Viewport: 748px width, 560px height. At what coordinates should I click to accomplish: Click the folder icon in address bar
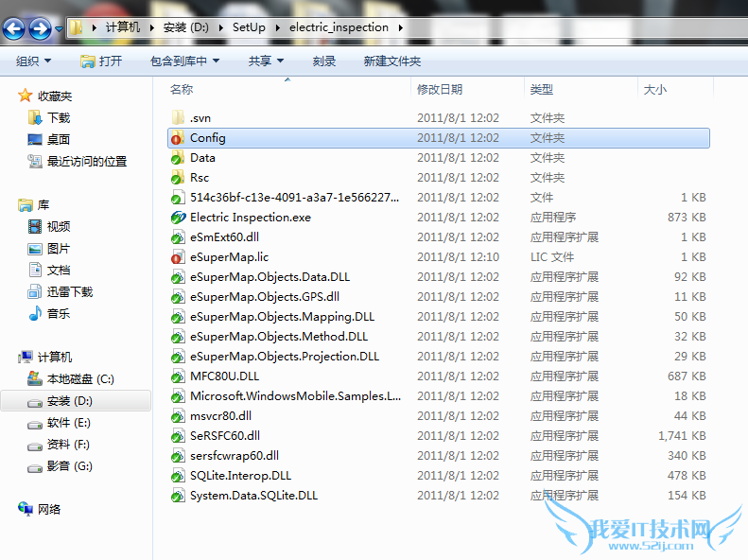(76, 27)
